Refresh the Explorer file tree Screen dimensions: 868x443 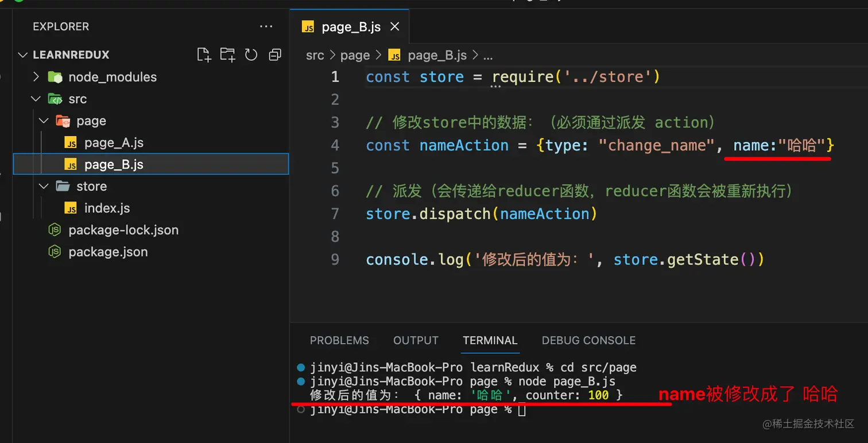click(251, 55)
